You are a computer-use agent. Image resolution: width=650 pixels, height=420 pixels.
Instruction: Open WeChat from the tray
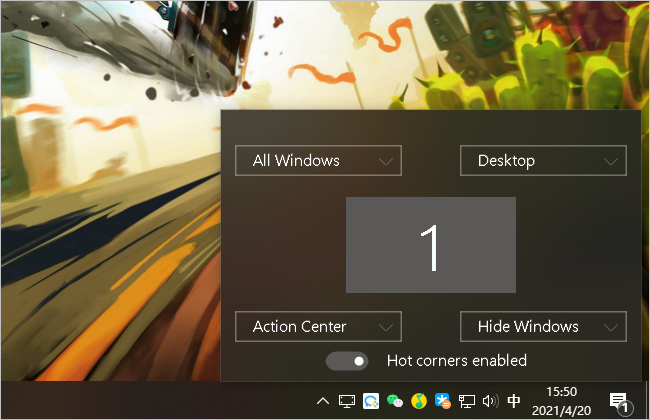point(395,401)
